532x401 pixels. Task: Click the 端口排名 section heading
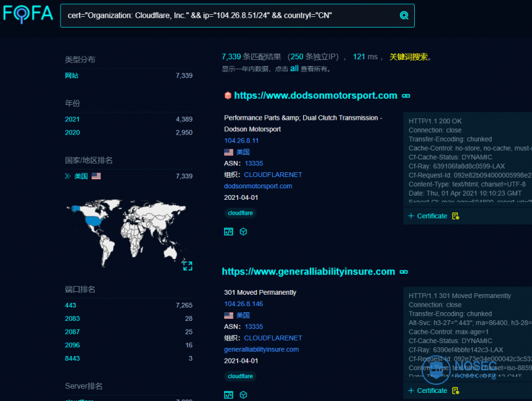[x=80, y=289]
